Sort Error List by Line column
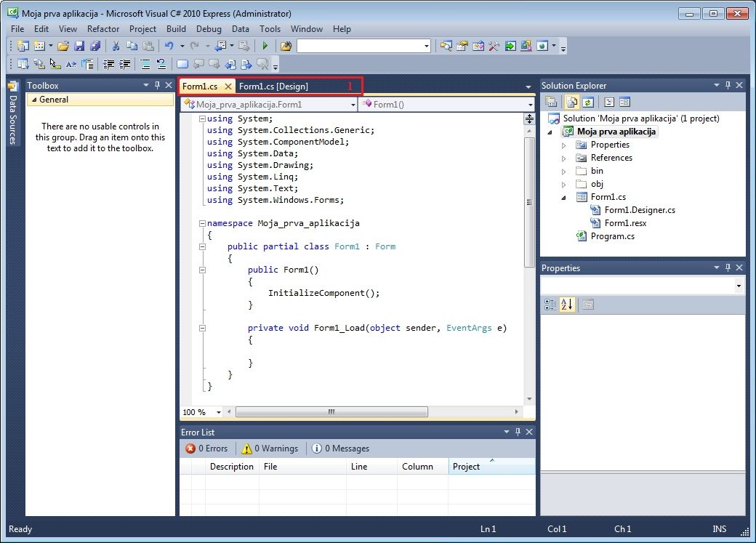 371,467
